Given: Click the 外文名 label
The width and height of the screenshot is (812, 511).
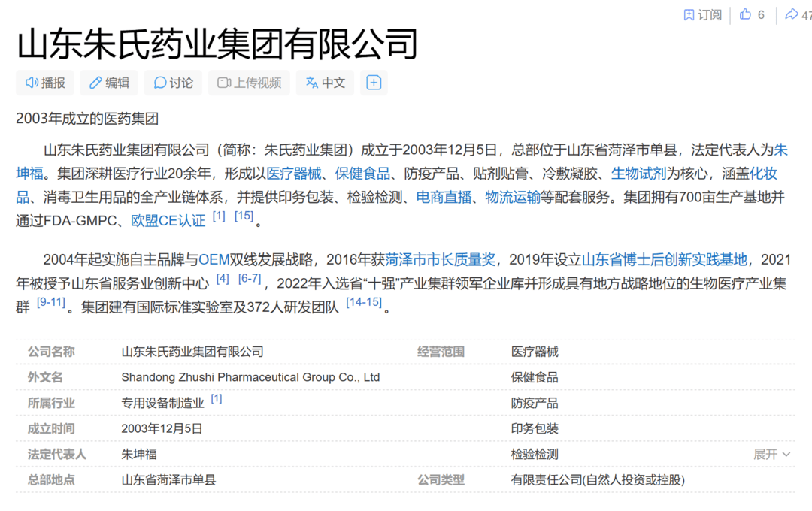Looking at the screenshot, I should click(x=45, y=377).
